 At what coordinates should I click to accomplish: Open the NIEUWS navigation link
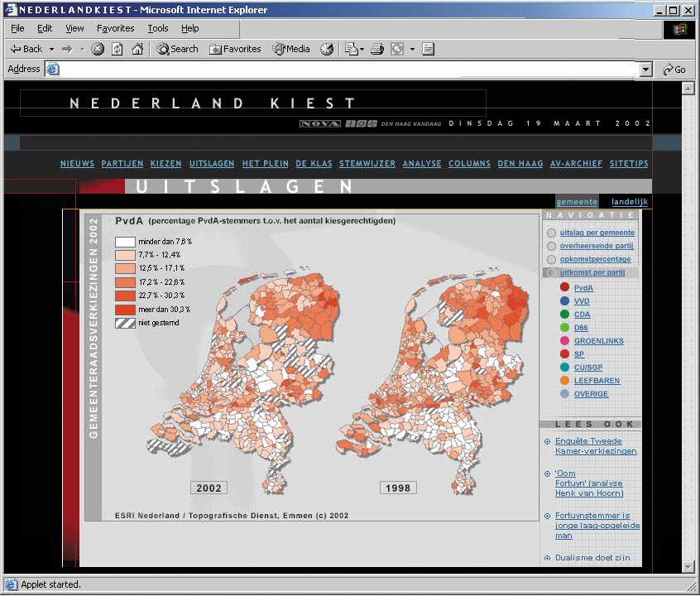[x=77, y=164]
